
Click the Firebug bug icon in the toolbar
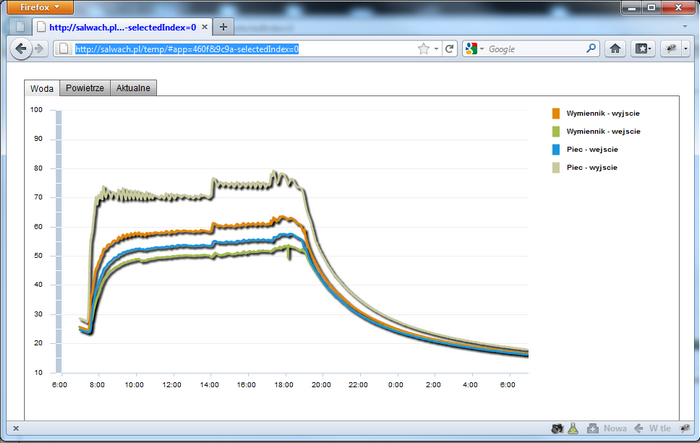pyautogui.click(x=671, y=49)
